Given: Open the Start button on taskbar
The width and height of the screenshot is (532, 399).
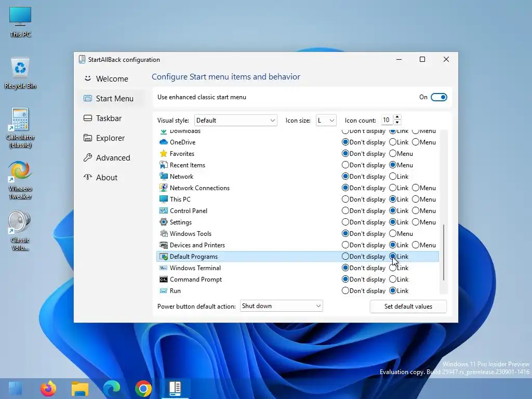Looking at the screenshot, I should 15,389.
